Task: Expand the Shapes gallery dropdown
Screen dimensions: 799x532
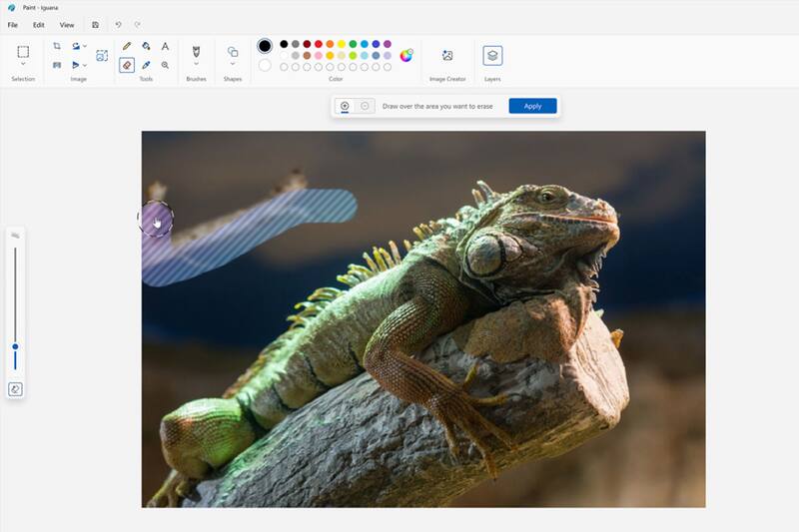Action: click(233, 66)
